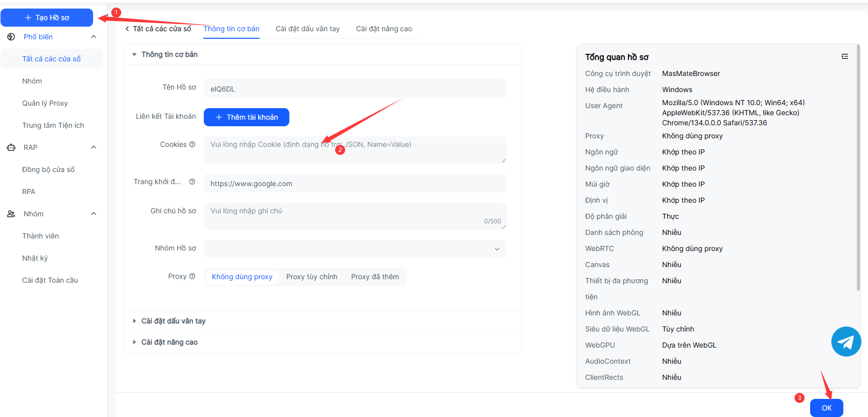Expand the Cài đặt nâng cao section
Viewport: 868px width, 417px height.
[x=169, y=342]
